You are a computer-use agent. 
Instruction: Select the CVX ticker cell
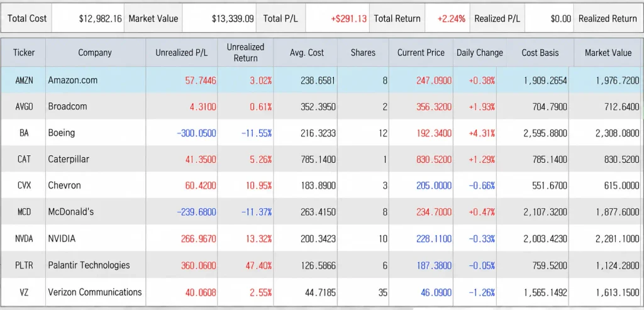pos(24,185)
